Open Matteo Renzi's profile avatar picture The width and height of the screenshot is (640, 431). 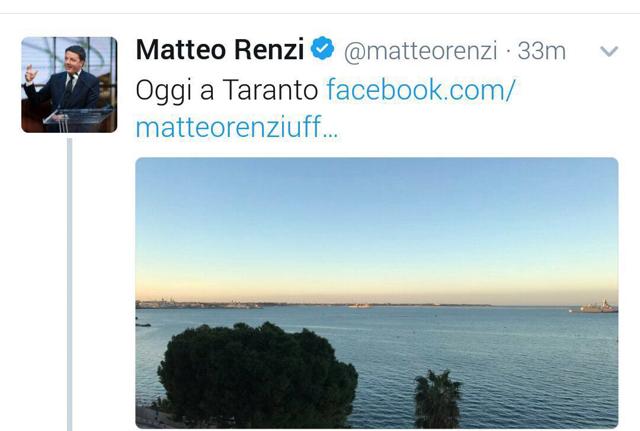click(69, 85)
